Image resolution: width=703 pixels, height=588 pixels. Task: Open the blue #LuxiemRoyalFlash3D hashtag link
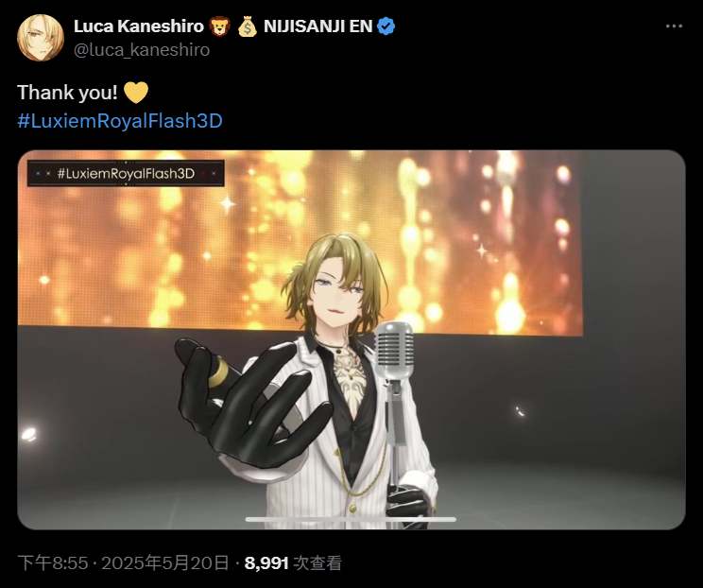[x=120, y=121]
